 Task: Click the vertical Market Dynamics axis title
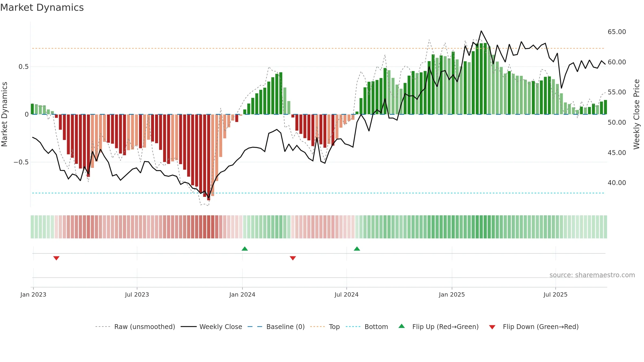pos(4,114)
